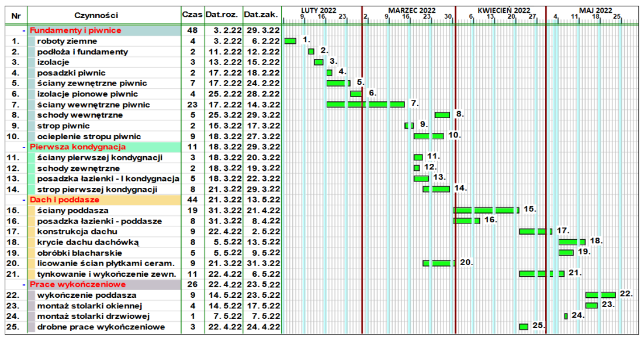Click the small Gantt bar labeled 24
This screenshot has height=337, width=644.
click(x=566, y=316)
